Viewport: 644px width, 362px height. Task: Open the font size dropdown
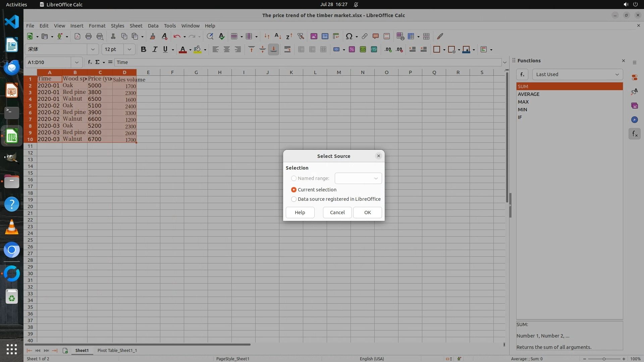tap(129, 50)
